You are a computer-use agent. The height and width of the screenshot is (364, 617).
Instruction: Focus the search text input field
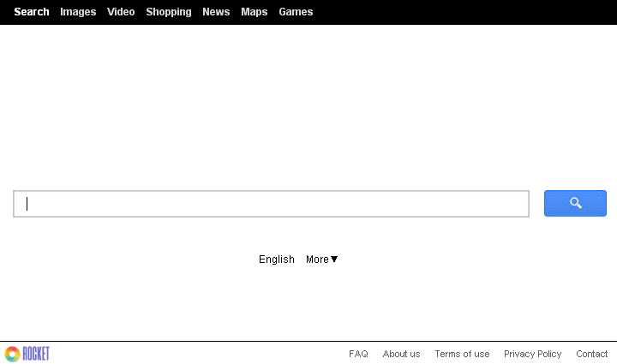271,204
